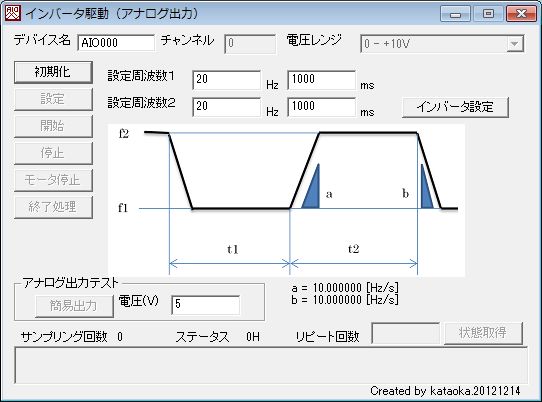The image size is (542, 402).
Task: Click the application icon in title bar
Action: coord(13,13)
